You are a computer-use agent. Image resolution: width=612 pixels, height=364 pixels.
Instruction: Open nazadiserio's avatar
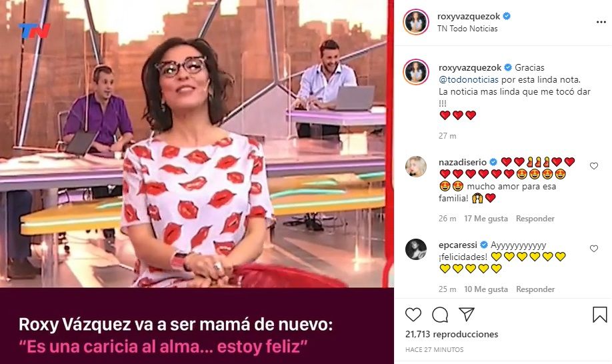(x=416, y=167)
